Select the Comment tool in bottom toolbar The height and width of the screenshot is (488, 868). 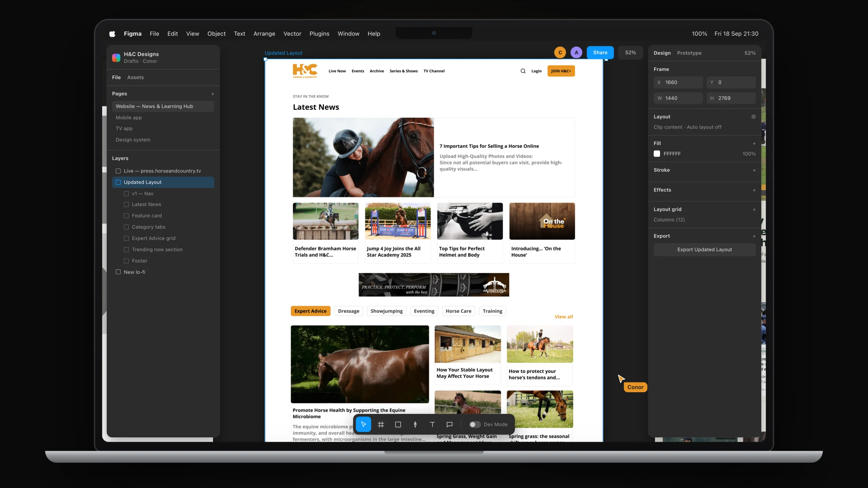450,424
